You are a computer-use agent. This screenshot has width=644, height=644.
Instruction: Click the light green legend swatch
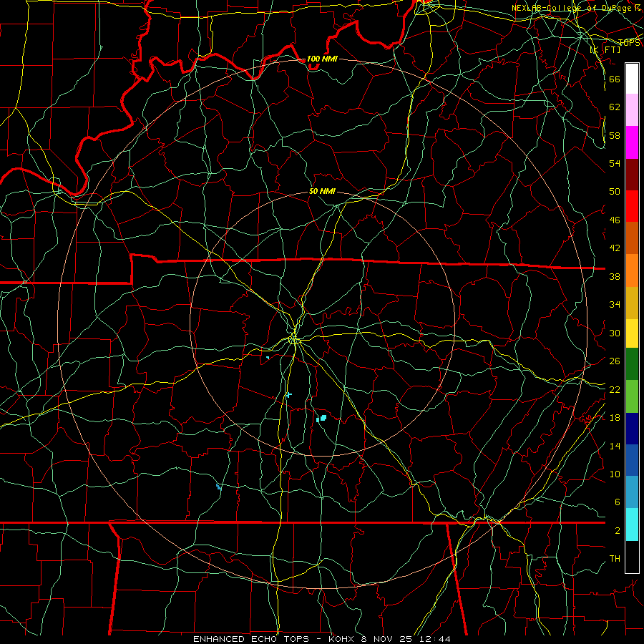[x=632, y=396]
